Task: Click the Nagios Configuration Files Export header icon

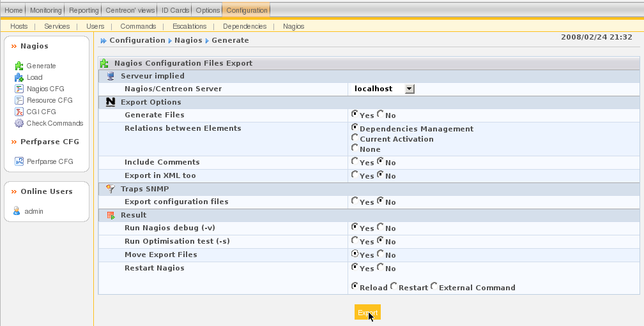Action: click(x=104, y=63)
